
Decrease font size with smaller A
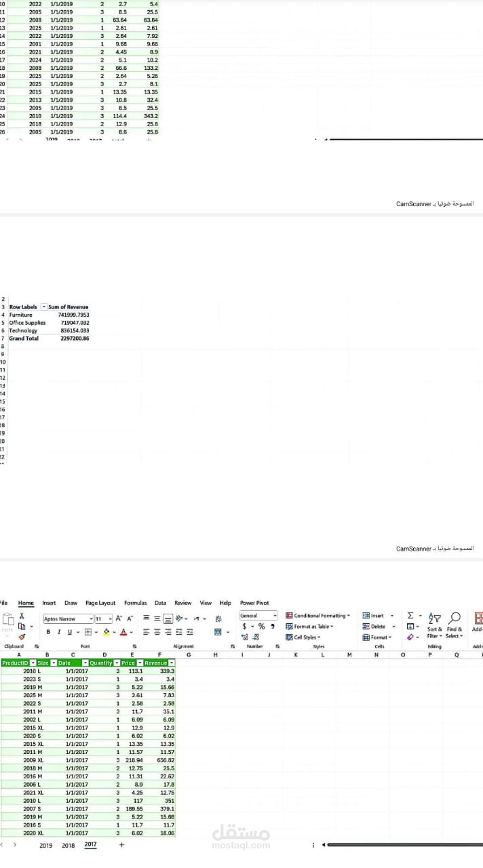130,618
